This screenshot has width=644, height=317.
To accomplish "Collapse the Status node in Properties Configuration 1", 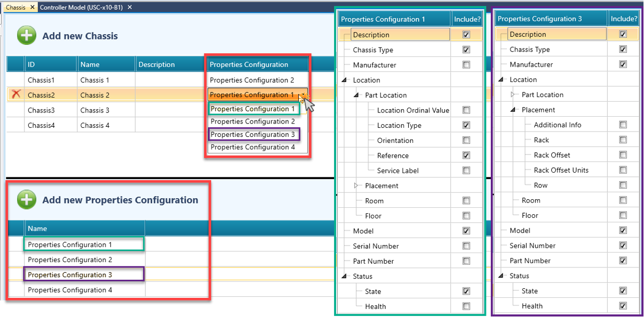I will 345,277.
